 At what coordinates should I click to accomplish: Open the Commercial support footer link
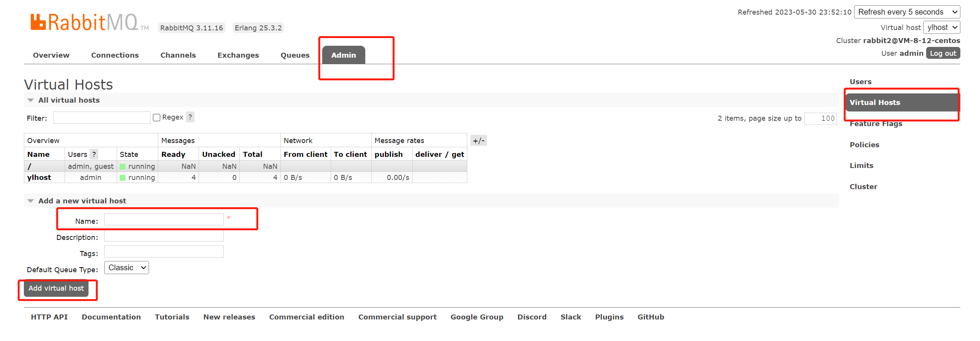(397, 317)
